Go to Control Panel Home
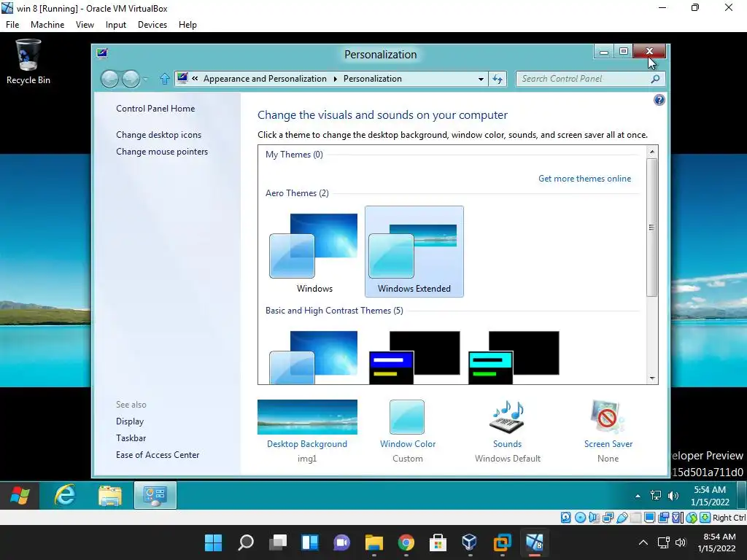The width and height of the screenshot is (747, 560). pos(155,109)
